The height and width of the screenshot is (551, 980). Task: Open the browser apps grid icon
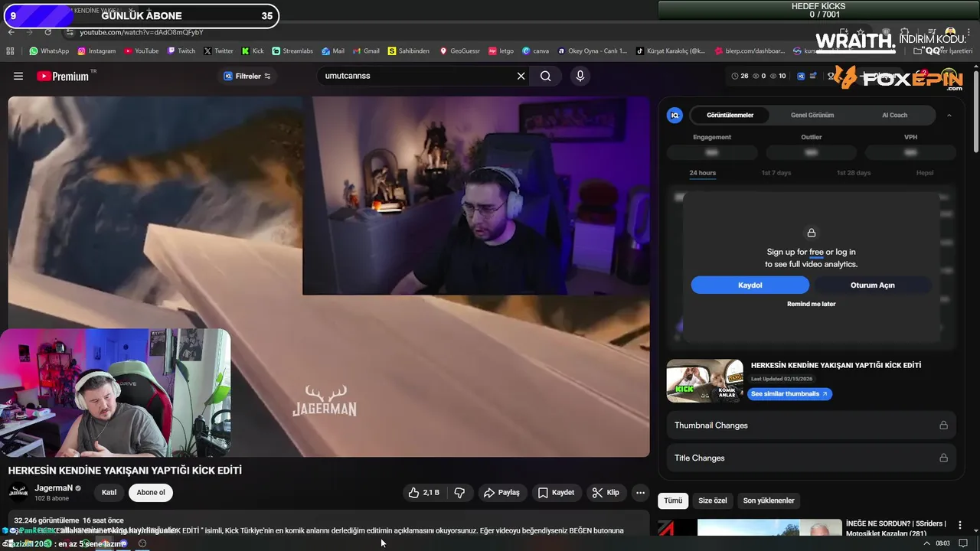(x=10, y=51)
